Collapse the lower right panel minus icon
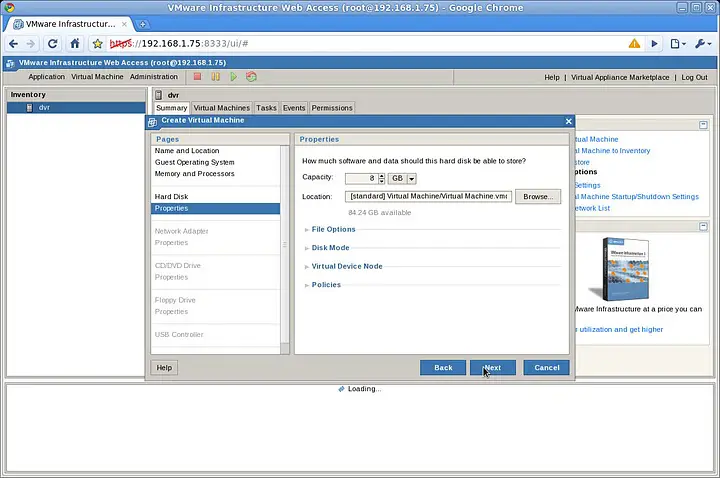Viewport: 720px width, 478px height. pyautogui.click(x=703, y=226)
